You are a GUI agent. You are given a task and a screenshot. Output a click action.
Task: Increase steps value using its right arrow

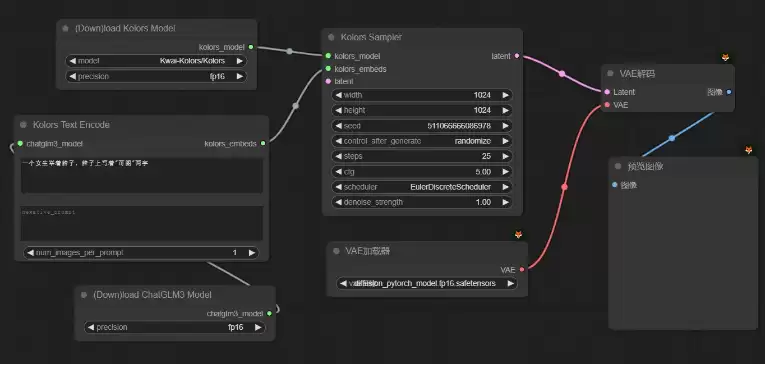505,156
